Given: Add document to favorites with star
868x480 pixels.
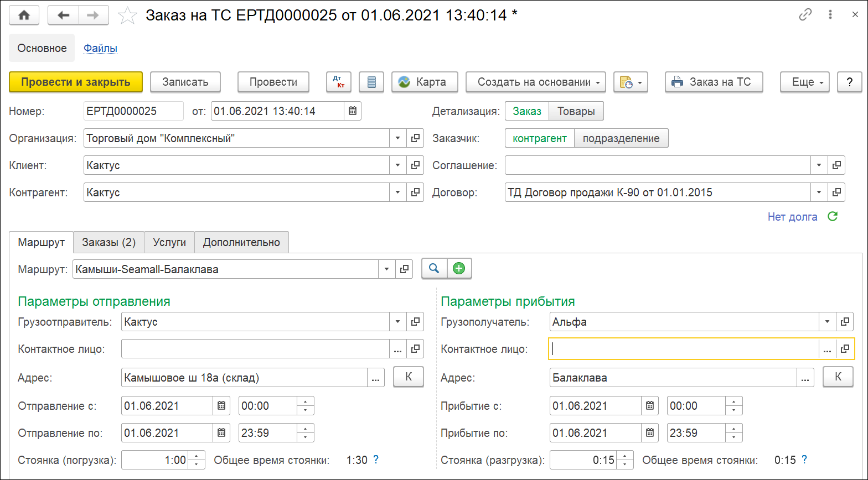Looking at the screenshot, I should tap(128, 15).
